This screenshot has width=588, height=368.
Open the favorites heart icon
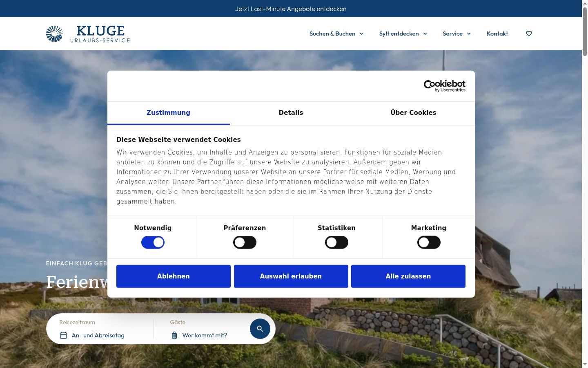(x=529, y=34)
